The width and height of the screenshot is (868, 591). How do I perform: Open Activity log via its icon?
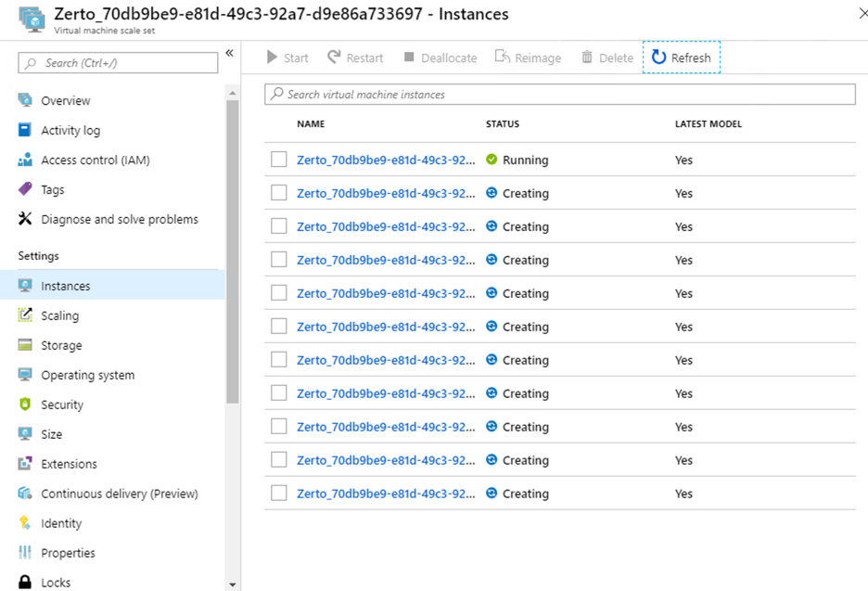(x=25, y=130)
